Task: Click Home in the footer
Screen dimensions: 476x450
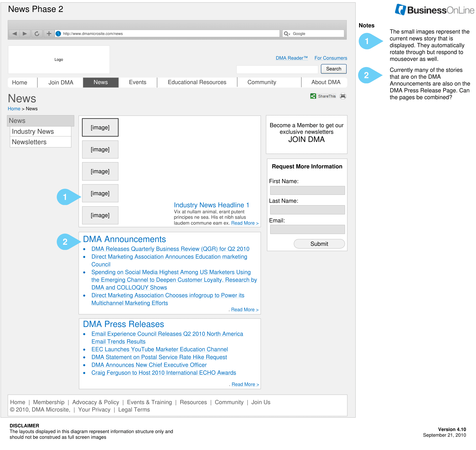Action: [17, 402]
